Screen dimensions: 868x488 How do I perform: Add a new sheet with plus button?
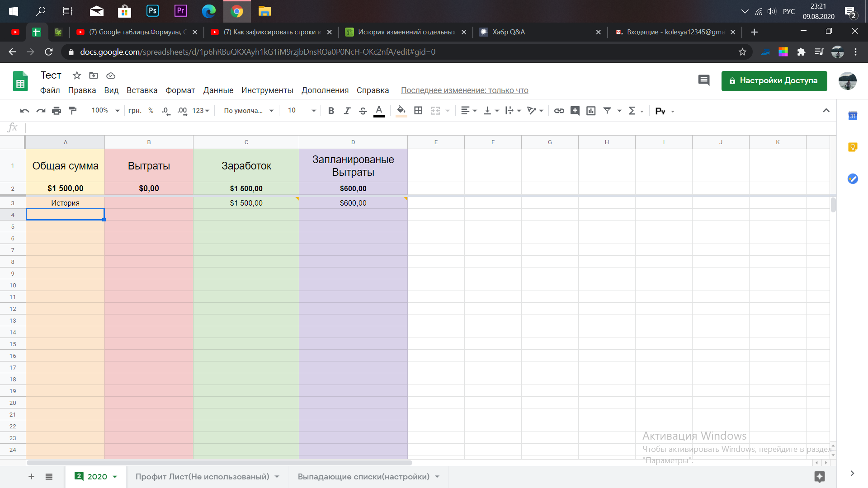click(x=31, y=477)
